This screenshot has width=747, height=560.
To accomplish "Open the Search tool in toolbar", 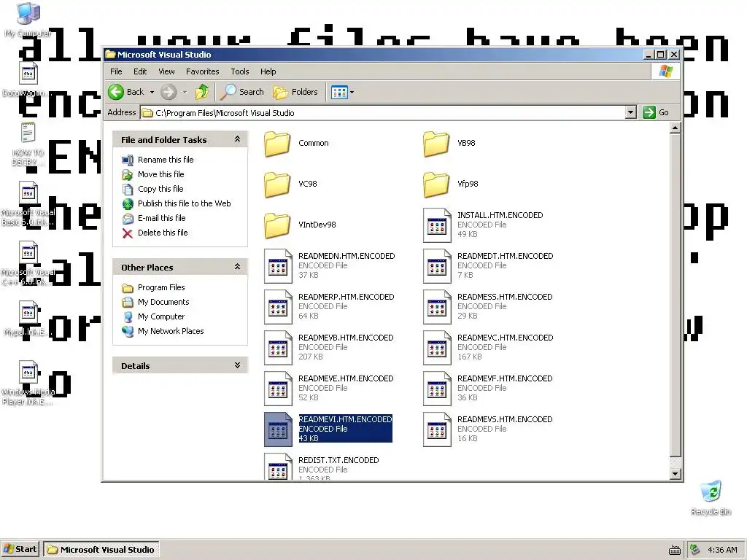I will pyautogui.click(x=242, y=92).
